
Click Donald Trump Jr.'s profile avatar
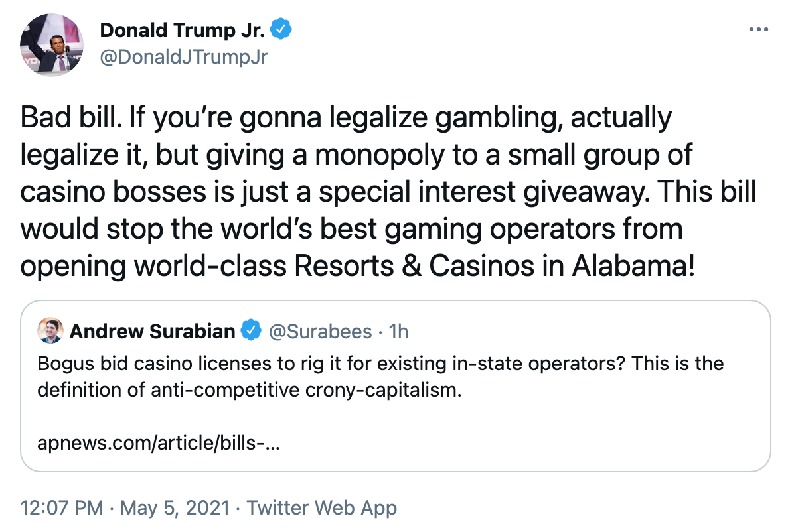tap(52, 44)
